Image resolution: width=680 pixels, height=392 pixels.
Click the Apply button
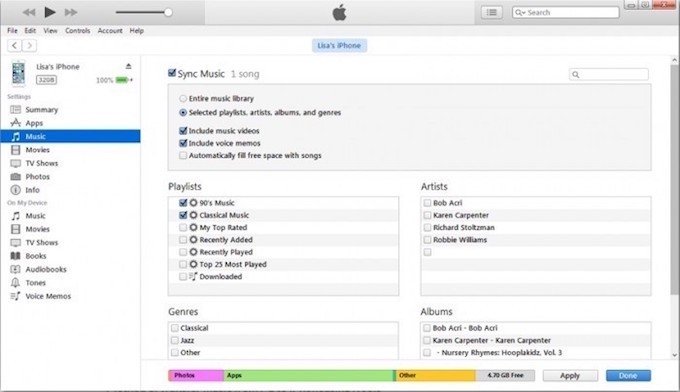click(570, 376)
